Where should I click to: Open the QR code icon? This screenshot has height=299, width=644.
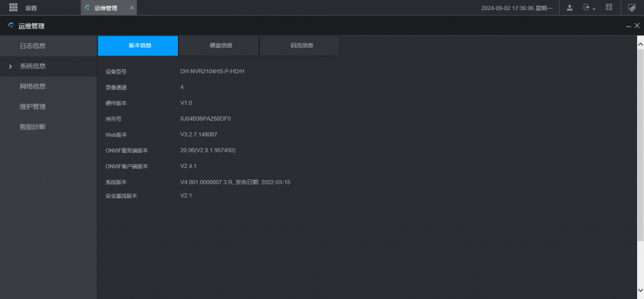[609, 8]
